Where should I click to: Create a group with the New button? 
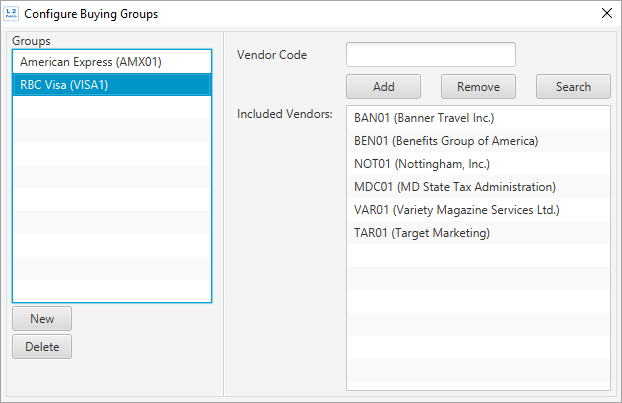pyautogui.click(x=42, y=319)
